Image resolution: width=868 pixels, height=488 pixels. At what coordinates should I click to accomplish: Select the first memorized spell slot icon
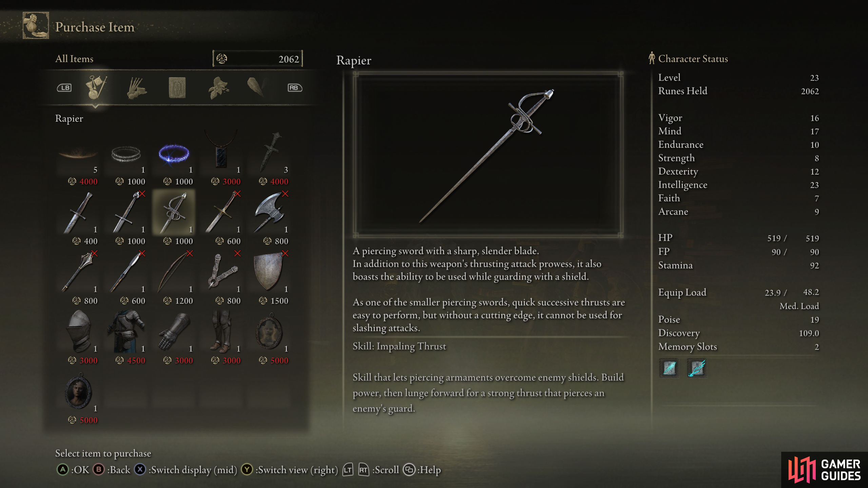coord(669,368)
